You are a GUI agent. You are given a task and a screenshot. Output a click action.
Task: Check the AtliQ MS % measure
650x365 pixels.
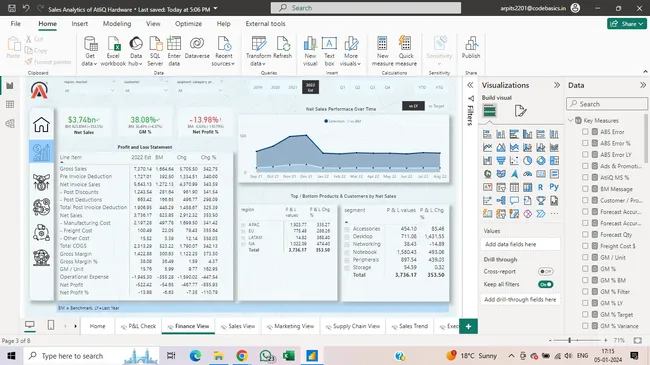coord(585,177)
